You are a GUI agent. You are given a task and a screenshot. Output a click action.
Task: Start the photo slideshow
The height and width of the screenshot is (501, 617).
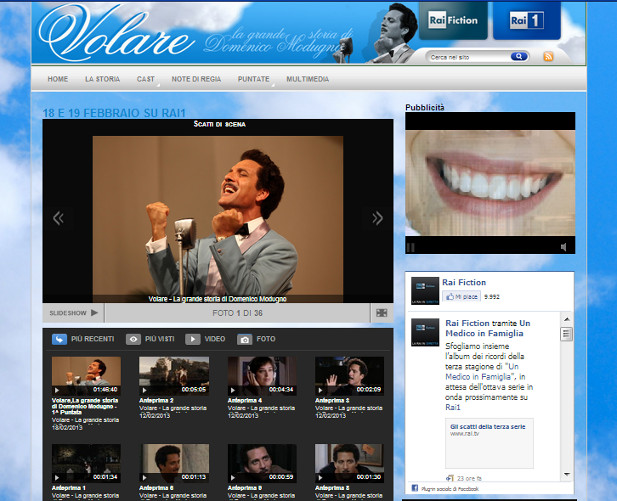(75, 313)
